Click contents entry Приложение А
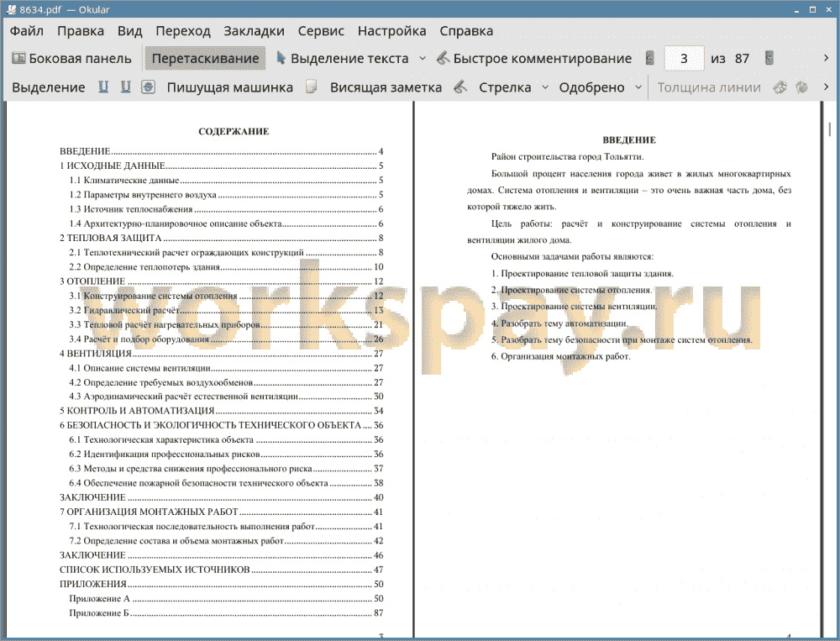The height and width of the screenshot is (641, 840). pyautogui.click(x=226, y=599)
